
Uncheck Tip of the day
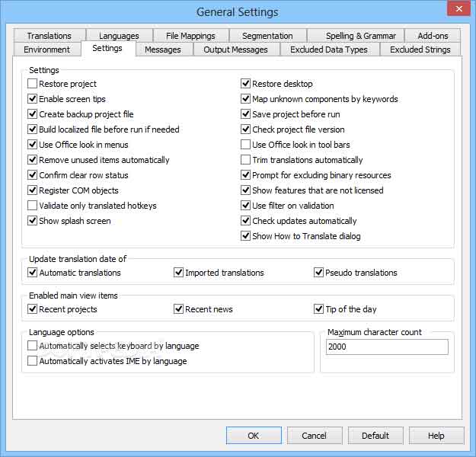(319, 309)
